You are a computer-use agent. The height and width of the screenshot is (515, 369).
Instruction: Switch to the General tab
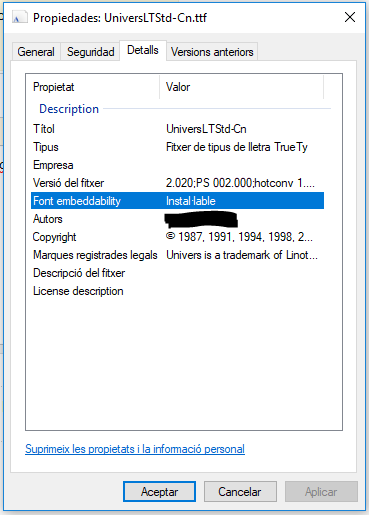(x=36, y=52)
